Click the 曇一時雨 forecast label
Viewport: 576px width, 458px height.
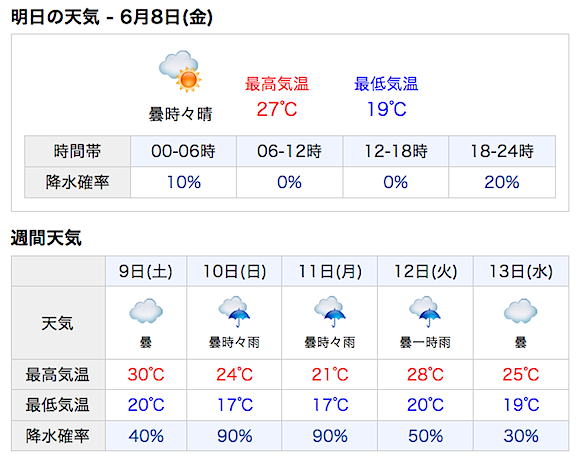[425, 342]
